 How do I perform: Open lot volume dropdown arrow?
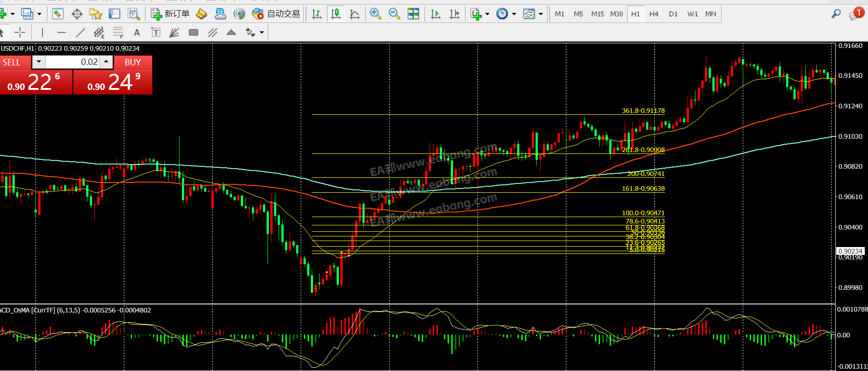(39, 62)
